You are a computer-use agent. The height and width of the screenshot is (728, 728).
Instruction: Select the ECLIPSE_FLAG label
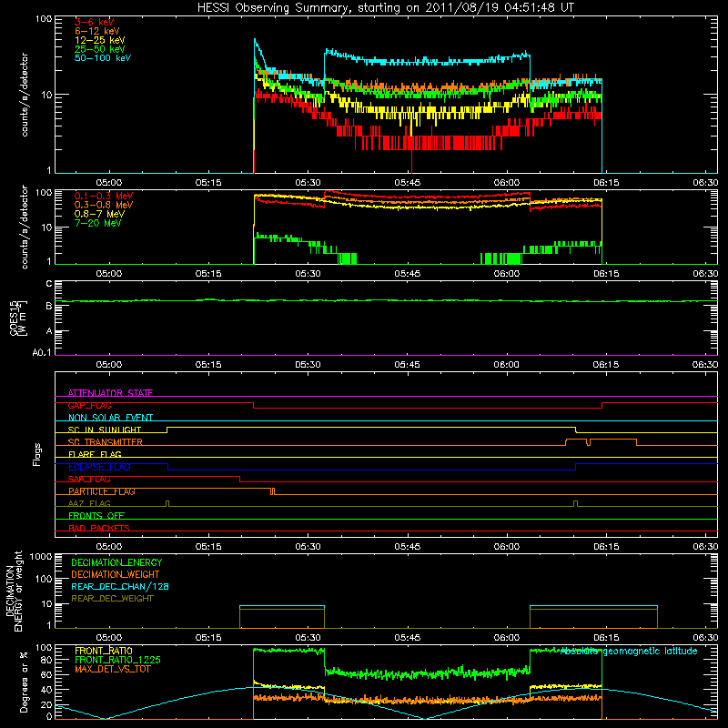pyautogui.click(x=99, y=467)
